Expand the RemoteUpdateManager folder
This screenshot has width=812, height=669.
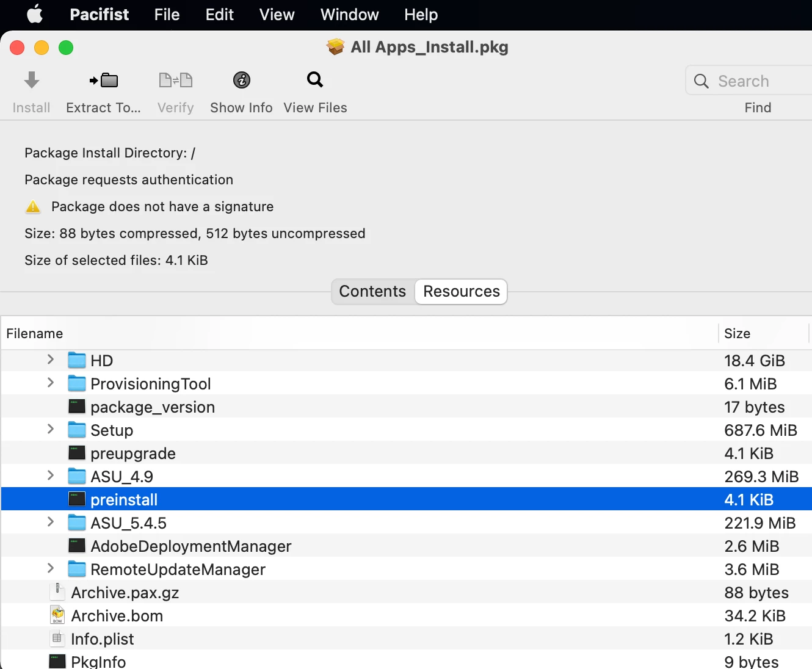(x=51, y=568)
